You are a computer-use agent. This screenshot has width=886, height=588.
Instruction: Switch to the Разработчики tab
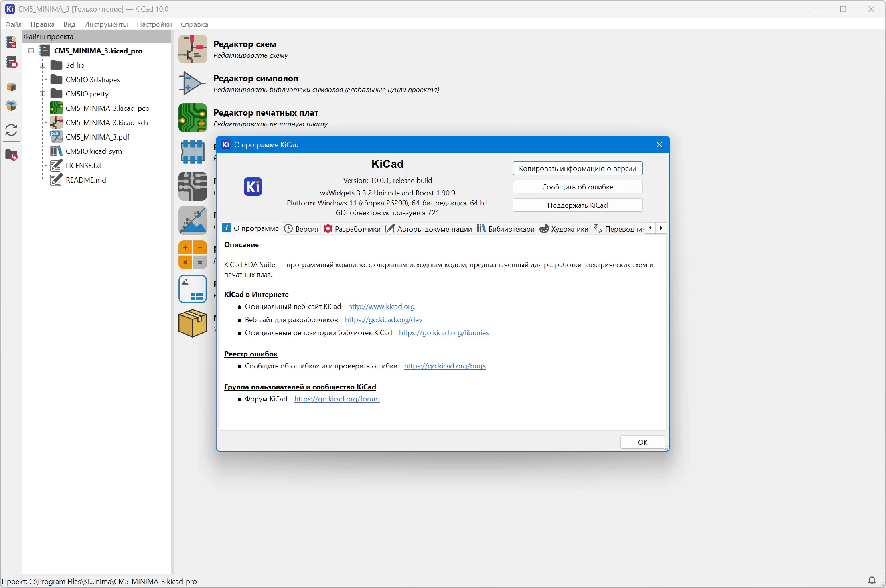pos(352,229)
